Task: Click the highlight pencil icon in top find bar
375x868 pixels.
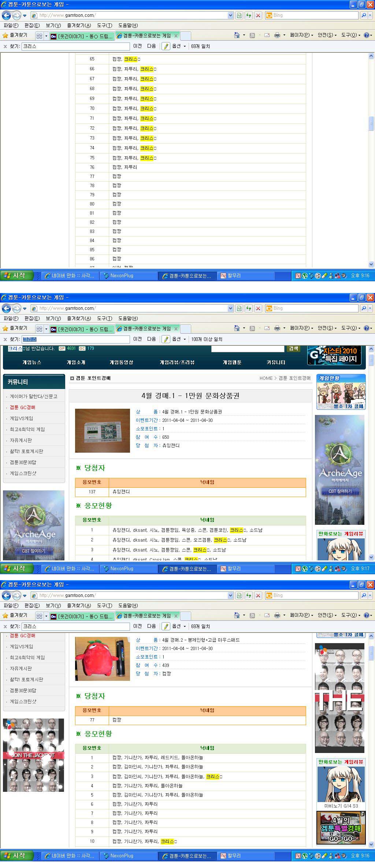Action: (166, 46)
